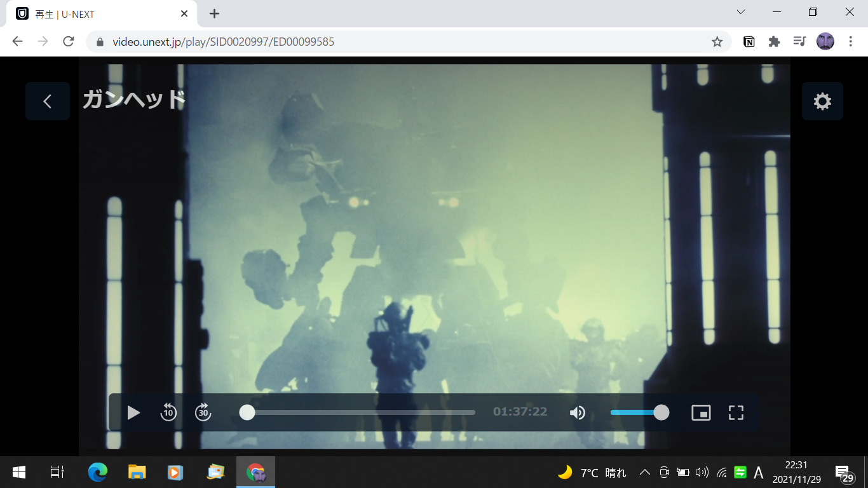Click the green tray app icon
The image size is (868, 488).
point(740,472)
